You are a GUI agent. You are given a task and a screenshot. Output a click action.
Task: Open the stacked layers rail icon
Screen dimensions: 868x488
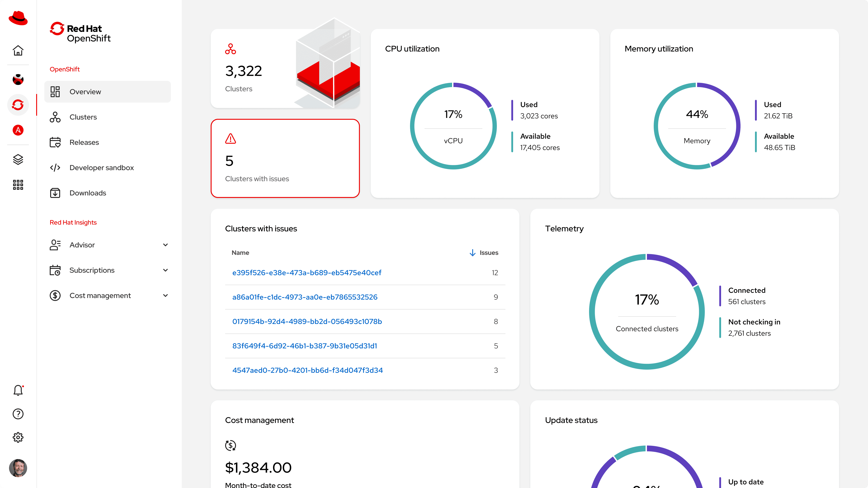point(18,159)
